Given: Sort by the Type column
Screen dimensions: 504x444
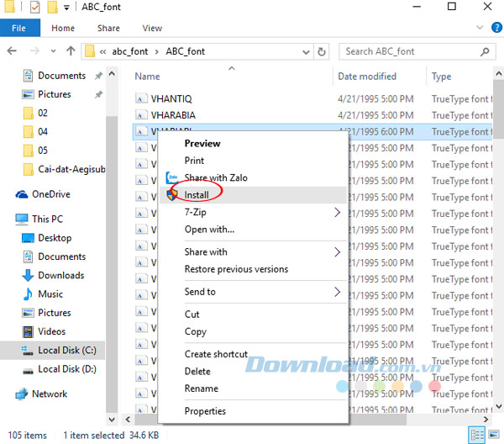Looking at the screenshot, I should 441,77.
